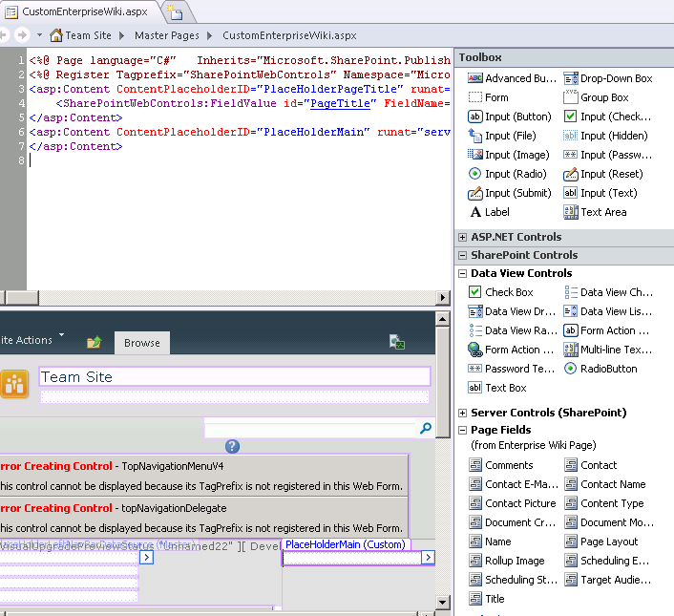Click the navigate up folder icon
This screenshot has height=616, width=674.
click(94, 342)
